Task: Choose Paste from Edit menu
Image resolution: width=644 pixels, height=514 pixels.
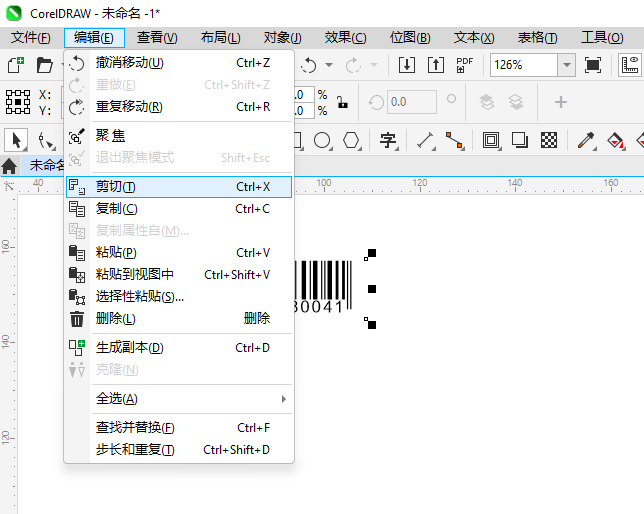Action: click(x=179, y=253)
